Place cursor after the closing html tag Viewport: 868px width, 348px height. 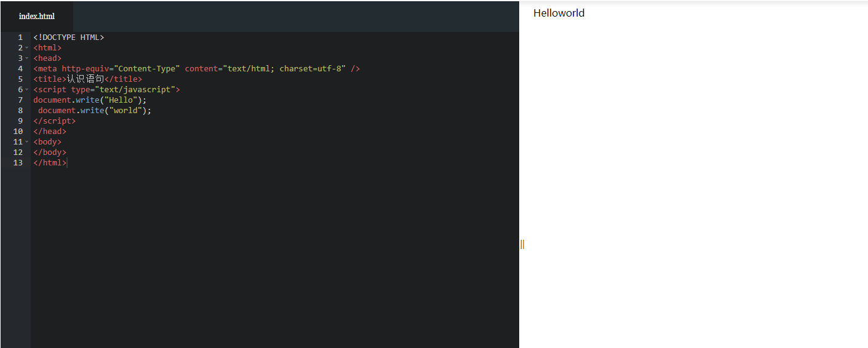[x=67, y=163]
